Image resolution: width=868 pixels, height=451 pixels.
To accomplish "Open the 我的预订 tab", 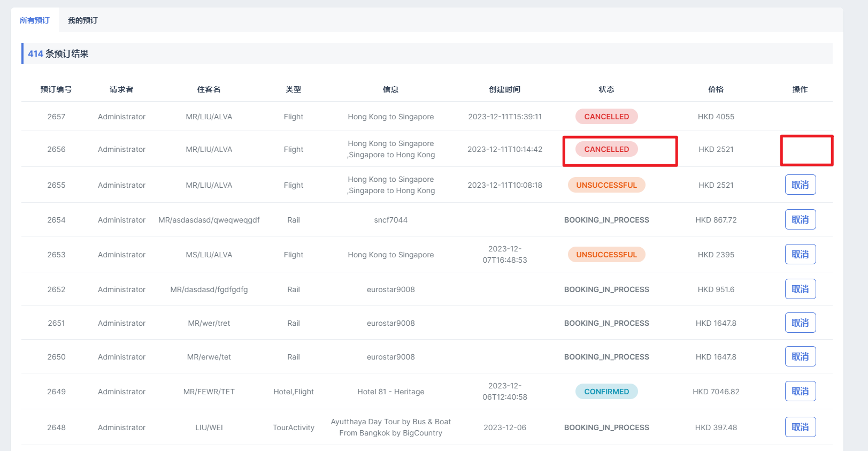I will pos(83,20).
